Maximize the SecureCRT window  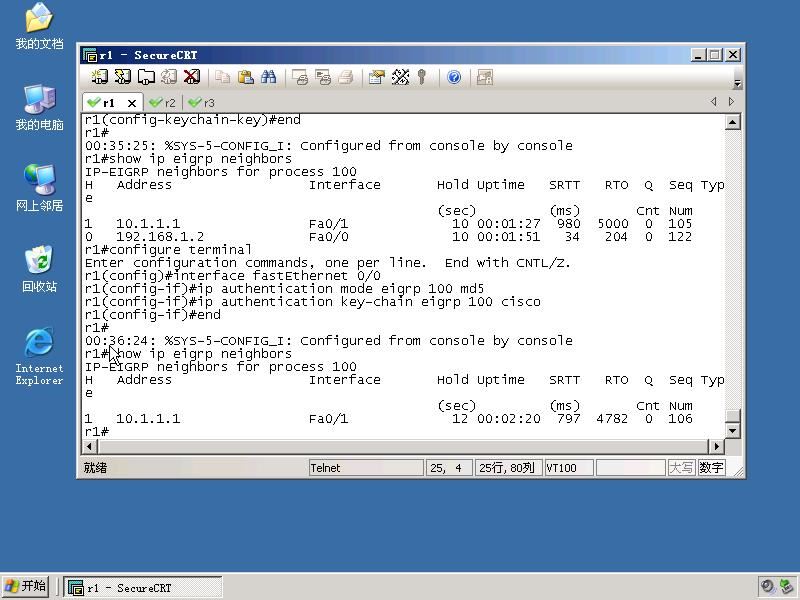715,55
